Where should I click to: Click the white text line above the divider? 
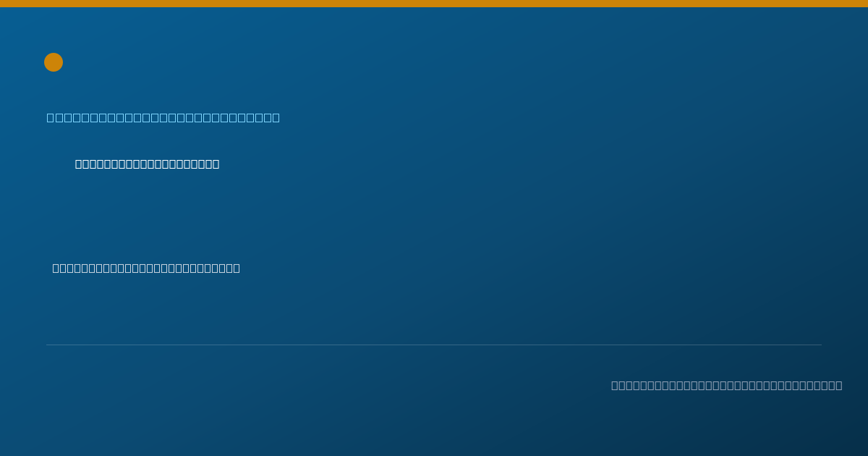pos(146,269)
